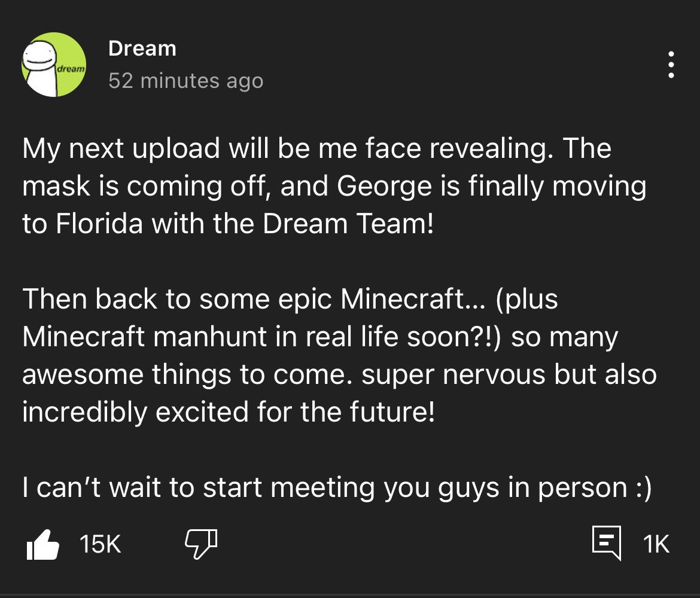700x598 pixels.
Task: Open Dream's green profile picture
Action: click(54, 65)
